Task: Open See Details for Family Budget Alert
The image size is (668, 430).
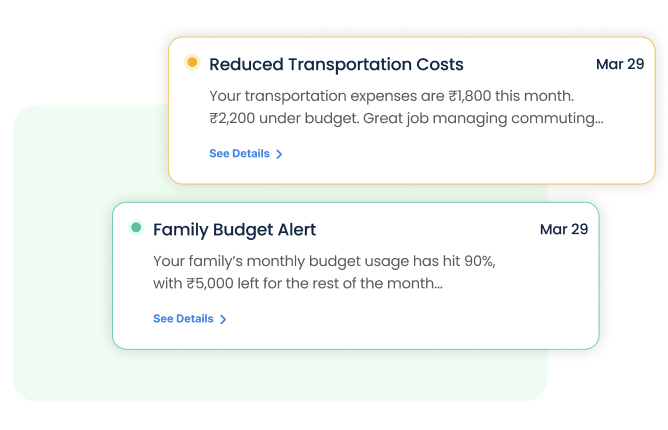Action: 184,319
